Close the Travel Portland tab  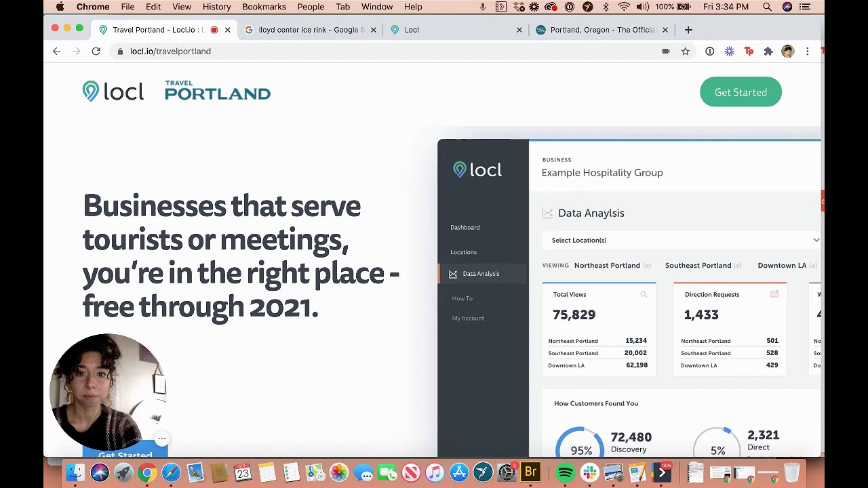pyautogui.click(x=227, y=30)
